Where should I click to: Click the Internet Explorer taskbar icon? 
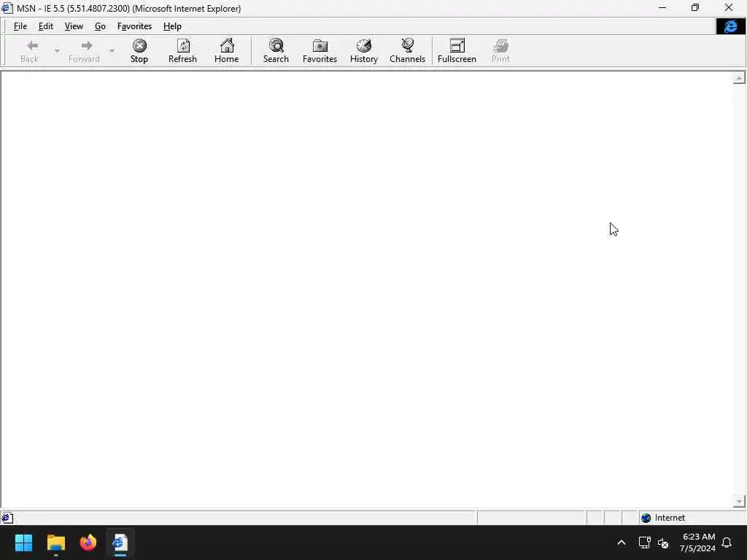(x=120, y=542)
